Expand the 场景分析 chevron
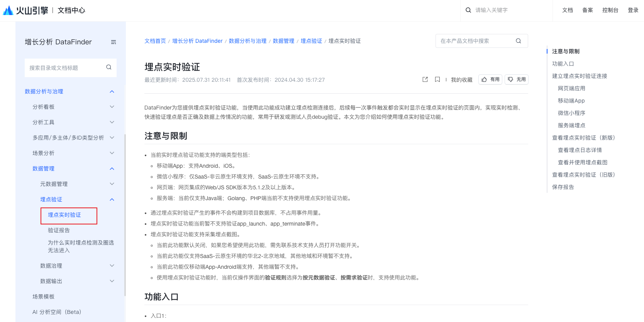 coord(112,153)
